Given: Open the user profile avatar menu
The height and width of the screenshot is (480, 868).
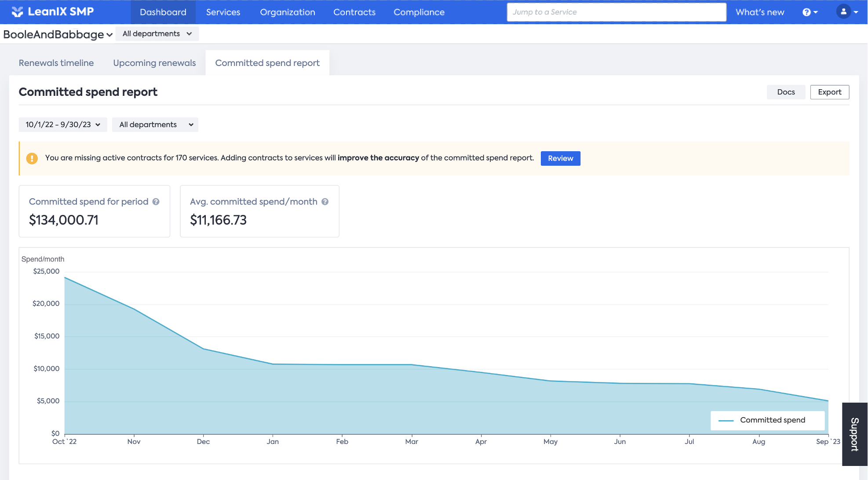Looking at the screenshot, I should coord(846,12).
